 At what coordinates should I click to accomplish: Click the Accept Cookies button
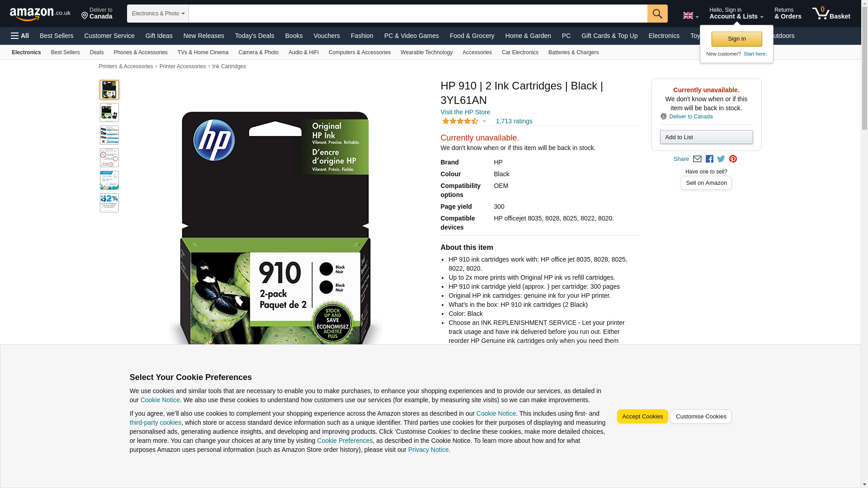642,417
